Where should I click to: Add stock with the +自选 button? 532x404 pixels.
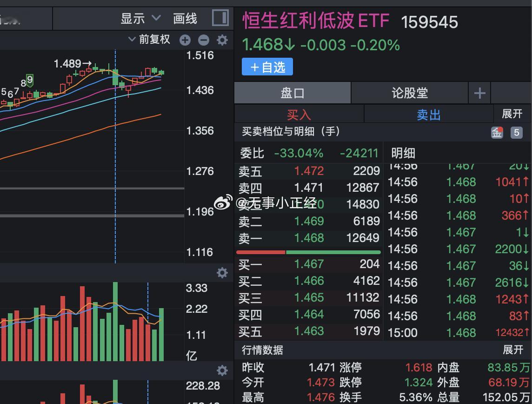pos(267,67)
